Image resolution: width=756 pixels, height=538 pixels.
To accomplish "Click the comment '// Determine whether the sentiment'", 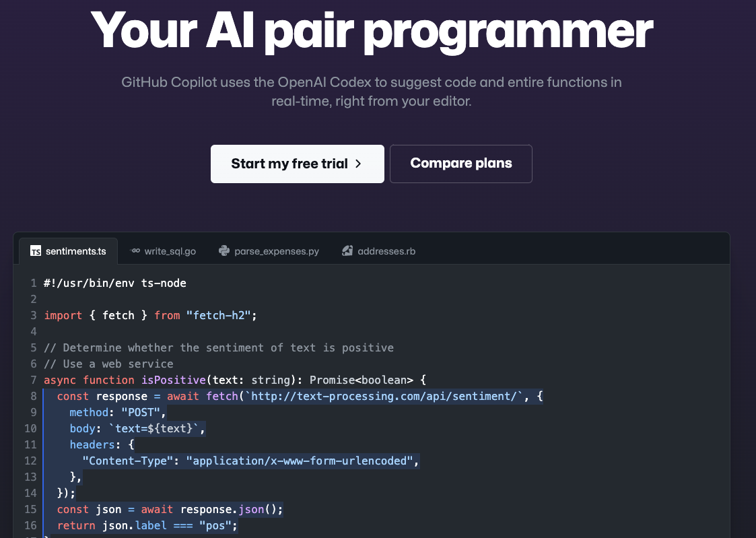I will click(218, 347).
